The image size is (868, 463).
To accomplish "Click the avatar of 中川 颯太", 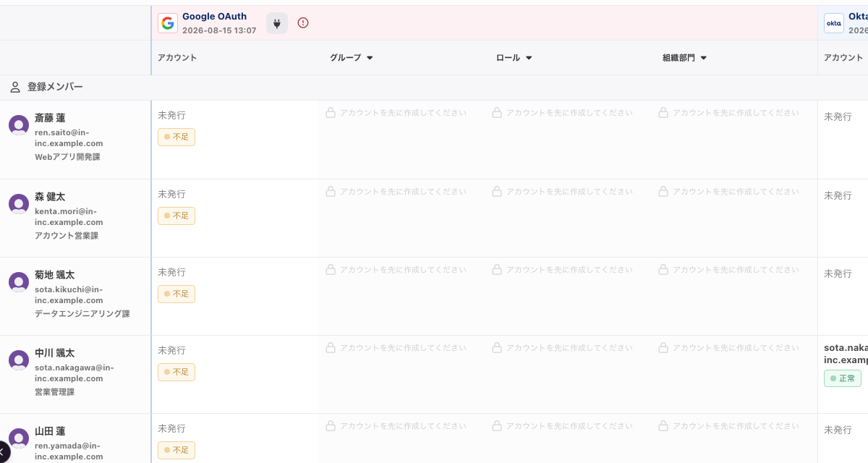I will [x=19, y=360].
